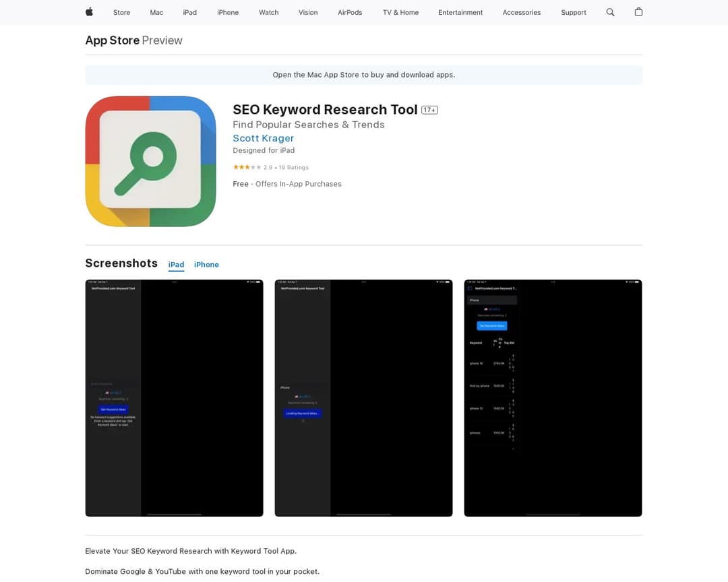
Task: Select the iPad screenshots tab
Action: click(176, 265)
